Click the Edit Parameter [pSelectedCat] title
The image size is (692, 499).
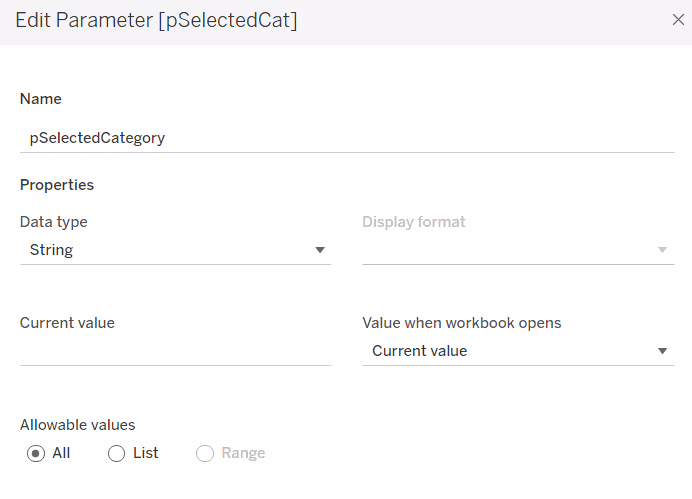(154, 21)
